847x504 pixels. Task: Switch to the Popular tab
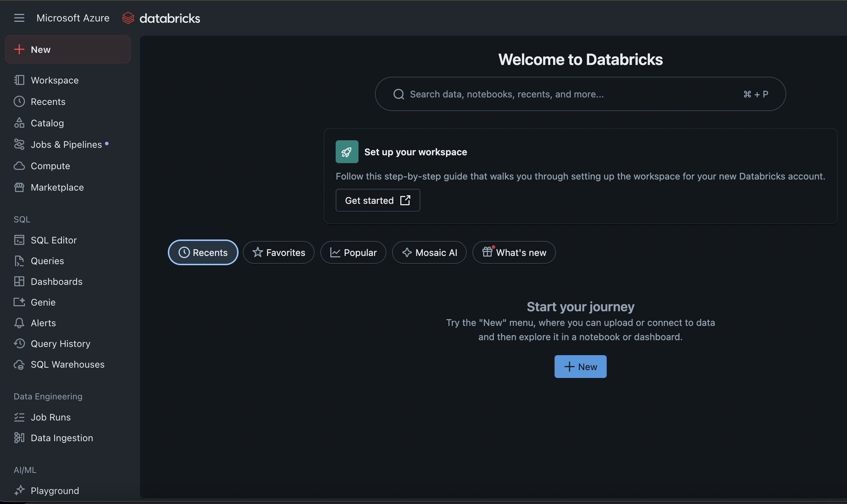[x=353, y=252]
